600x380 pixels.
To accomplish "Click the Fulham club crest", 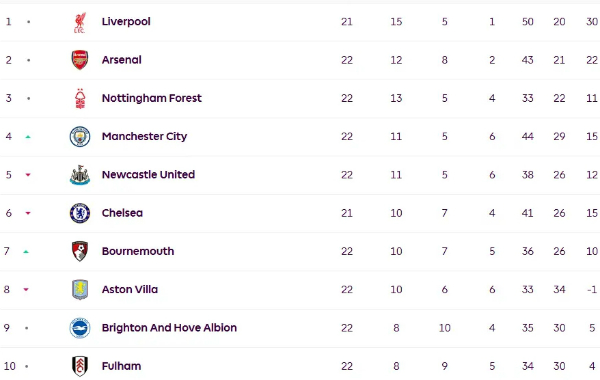I will (x=80, y=366).
